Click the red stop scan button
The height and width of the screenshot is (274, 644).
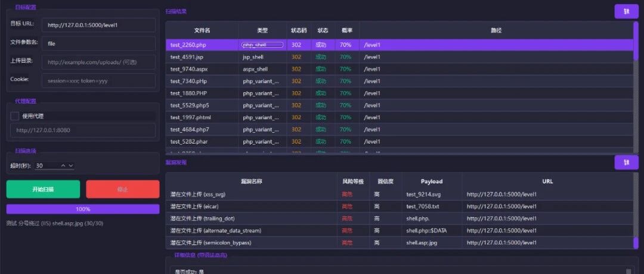123,189
